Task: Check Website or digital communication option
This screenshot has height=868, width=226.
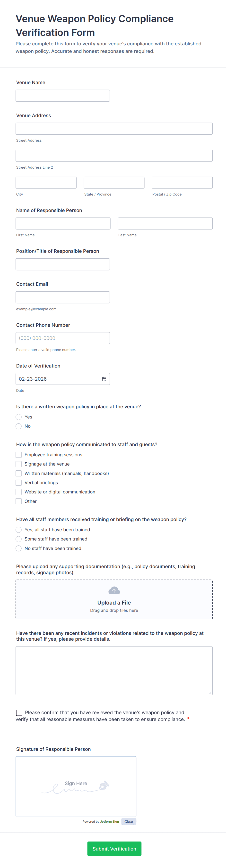Action: (18, 492)
